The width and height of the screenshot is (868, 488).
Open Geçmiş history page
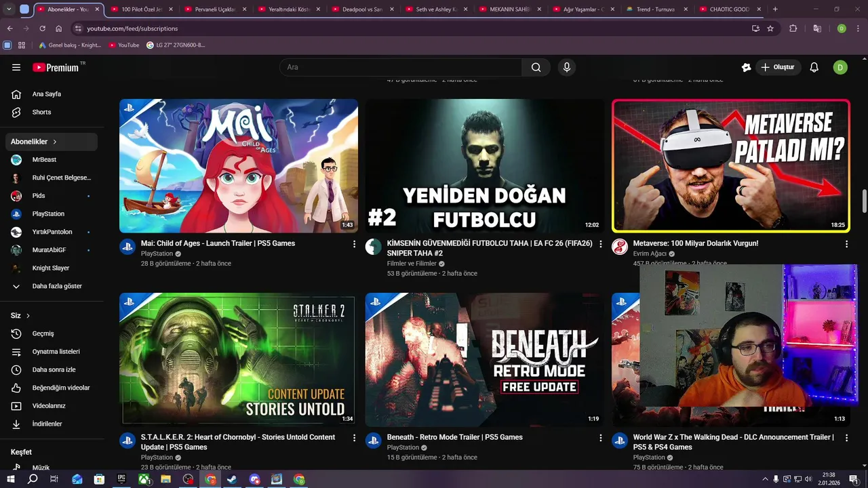click(53, 333)
